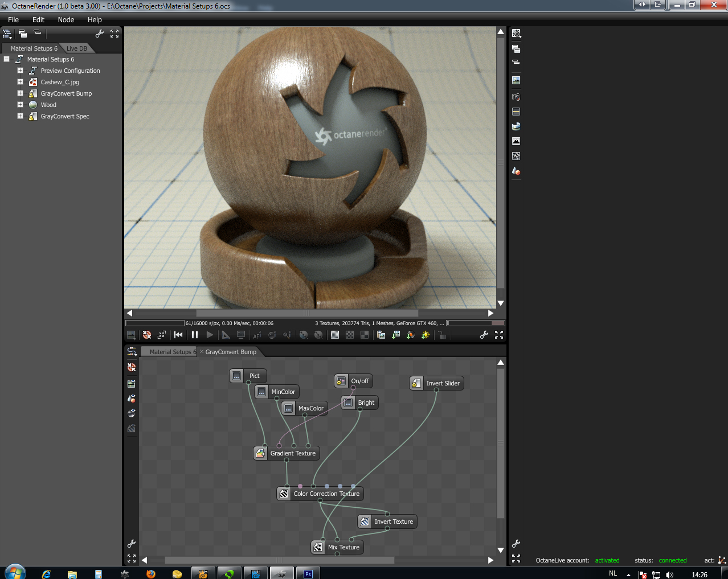
Task: Maximize the render viewport pane
Action: point(499,335)
